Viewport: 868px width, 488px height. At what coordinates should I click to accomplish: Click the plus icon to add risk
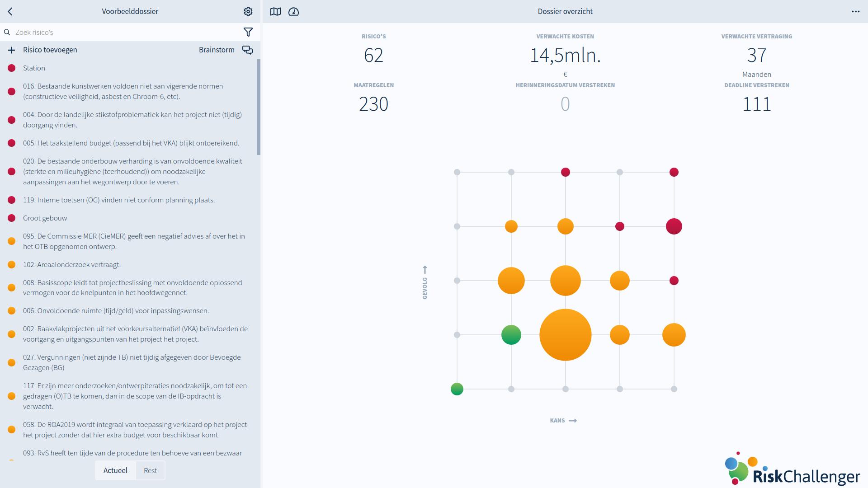[12, 50]
